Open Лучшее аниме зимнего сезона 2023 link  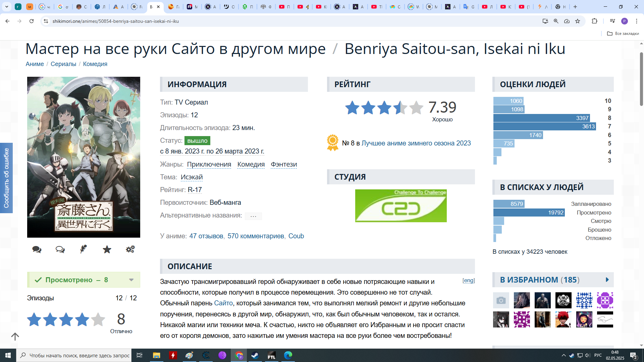[x=416, y=143]
